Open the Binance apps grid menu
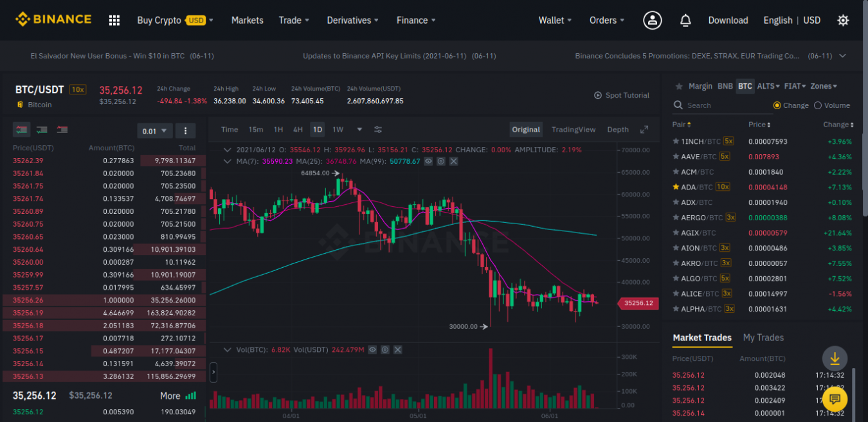 (x=114, y=21)
